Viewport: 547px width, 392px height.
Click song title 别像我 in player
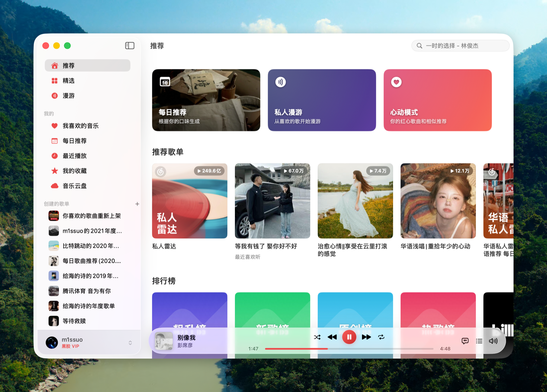[x=186, y=337]
